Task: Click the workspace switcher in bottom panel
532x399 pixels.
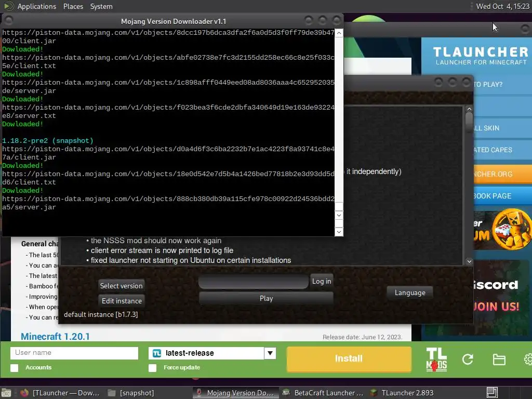Action: (x=492, y=393)
